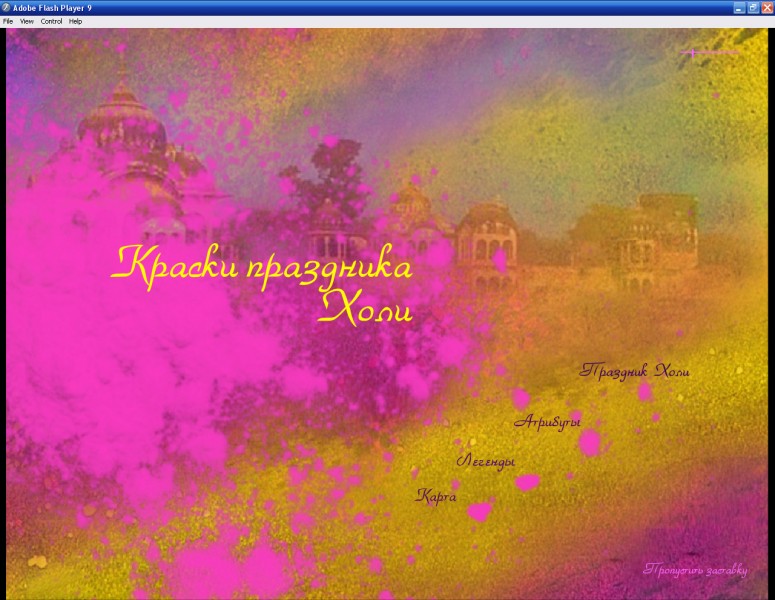Open the 'Праздник Холи' section

tap(634, 371)
